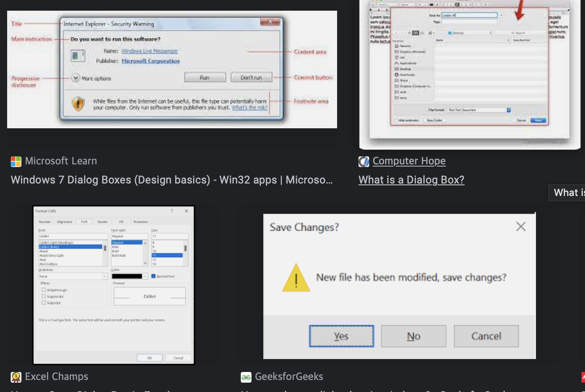Click yellow warning triangle in Save Changes image
This screenshot has width=585, height=392.
pyautogui.click(x=296, y=278)
